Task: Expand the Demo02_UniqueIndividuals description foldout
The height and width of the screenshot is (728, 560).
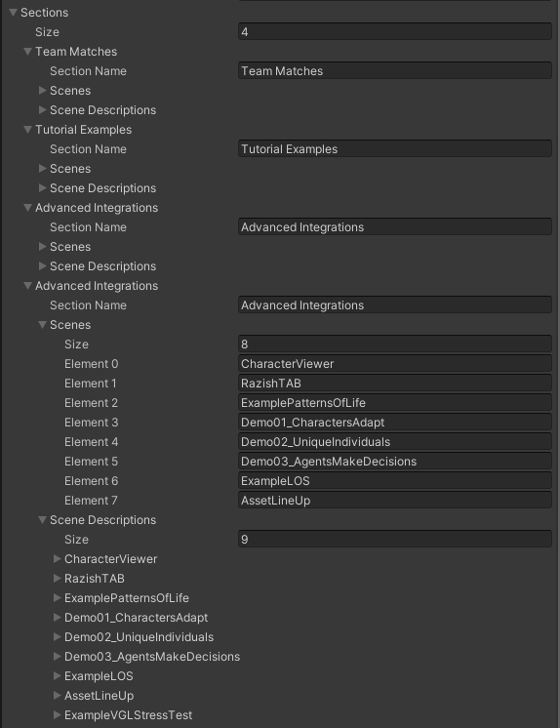Action: pyautogui.click(x=58, y=637)
